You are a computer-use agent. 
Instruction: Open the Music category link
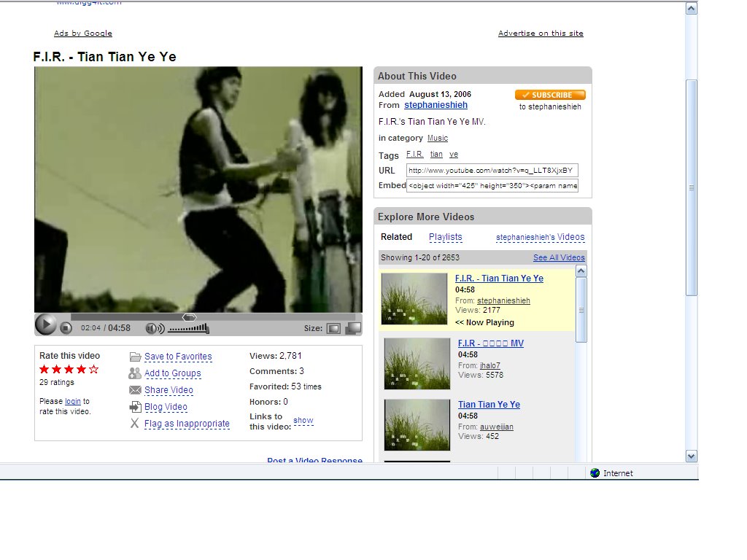[438, 138]
